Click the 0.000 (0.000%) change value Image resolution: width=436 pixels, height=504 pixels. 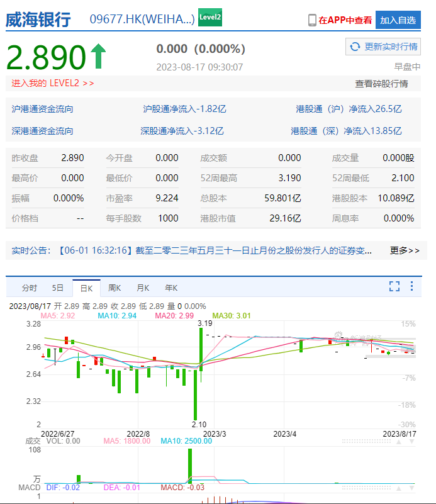pos(201,49)
